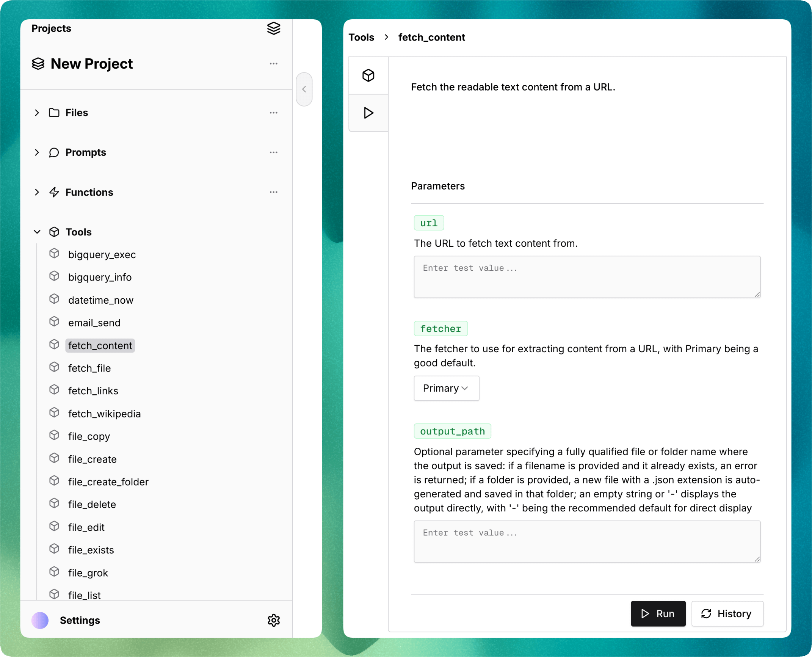Click the Files section ellipsis menu

[273, 113]
